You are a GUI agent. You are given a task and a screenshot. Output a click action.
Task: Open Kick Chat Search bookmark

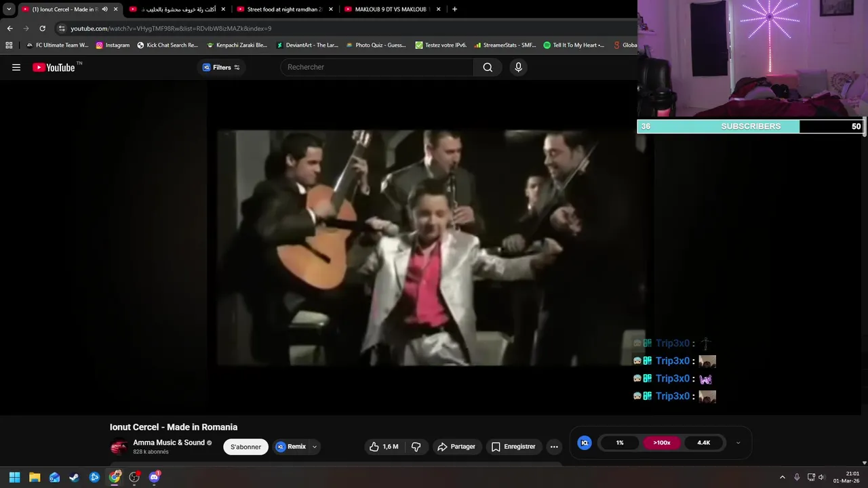[x=167, y=45]
